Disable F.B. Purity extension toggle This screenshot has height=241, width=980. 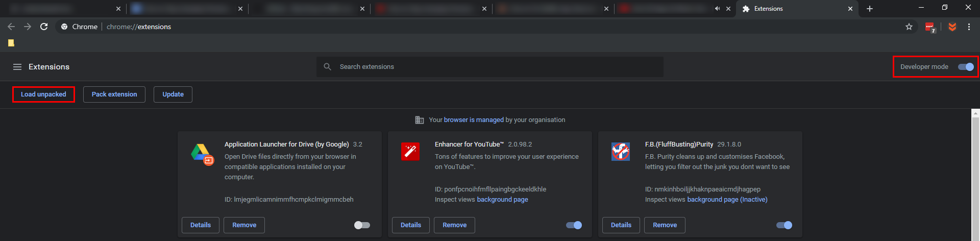point(784,225)
